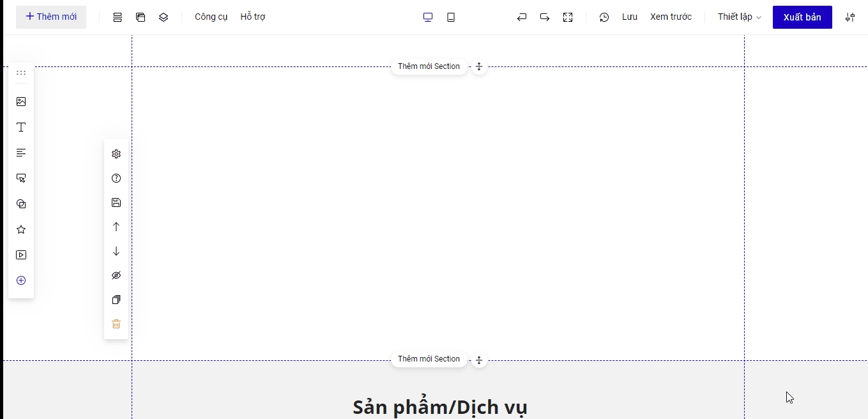868x419 pixels.
Task: Hide the section using the eye icon
Action: (x=116, y=275)
